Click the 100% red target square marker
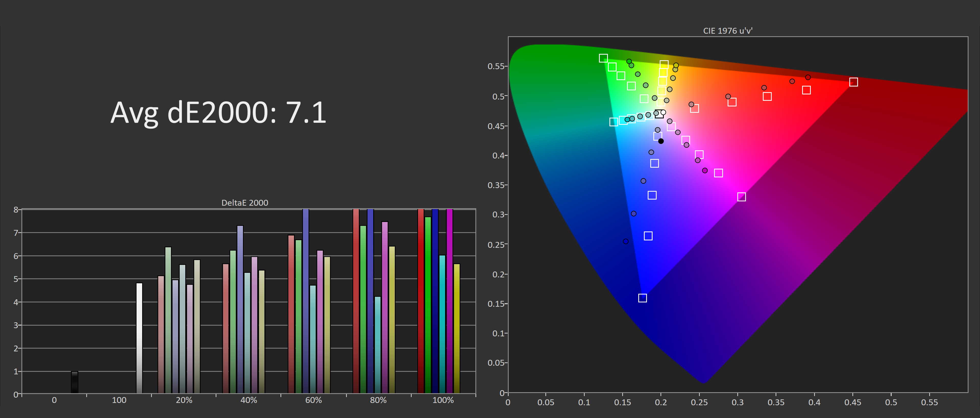Viewport: 980px width, 418px height. click(853, 82)
